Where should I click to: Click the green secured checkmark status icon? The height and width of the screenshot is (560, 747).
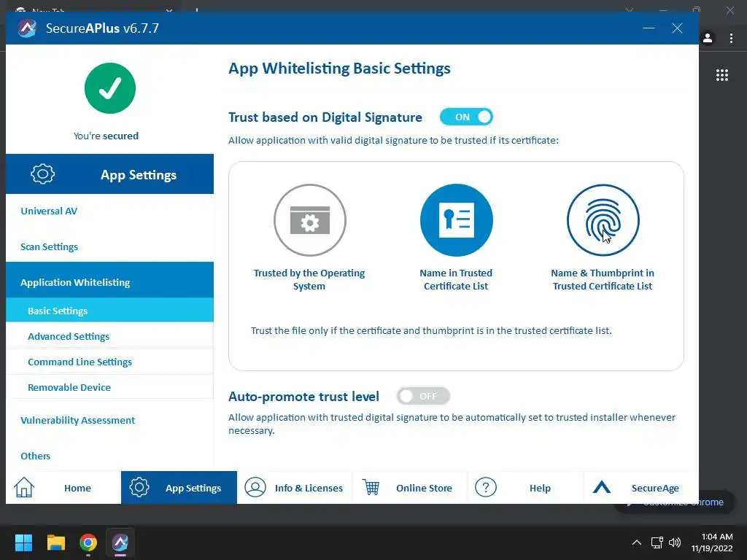pos(110,88)
